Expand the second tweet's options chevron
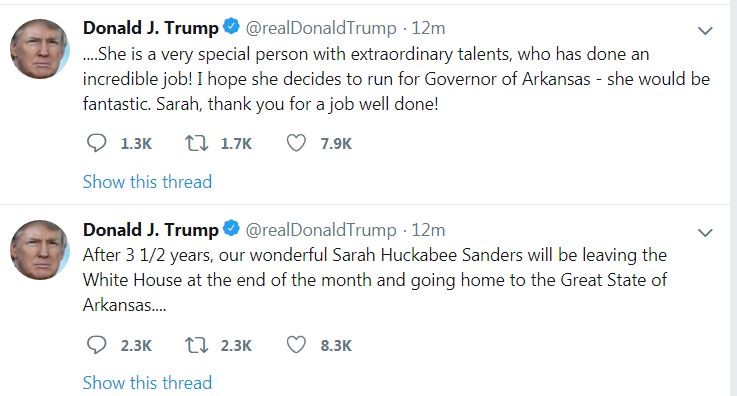The width and height of the screenshot is (737, 396). tap(705, 233)
